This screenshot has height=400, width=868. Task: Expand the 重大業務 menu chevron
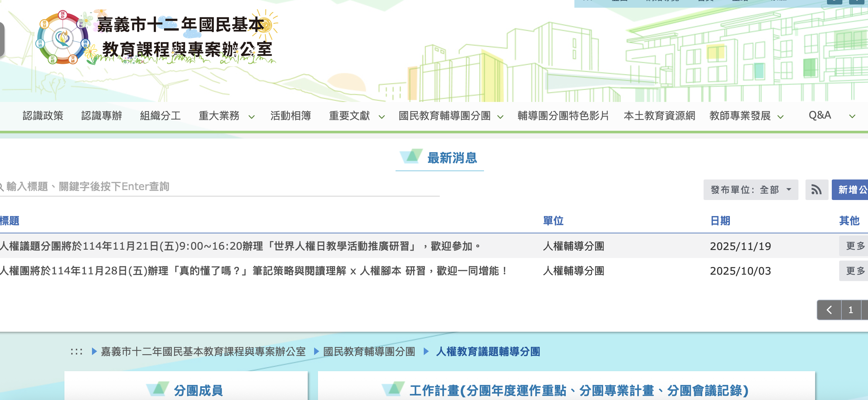(x=251, y=117)
